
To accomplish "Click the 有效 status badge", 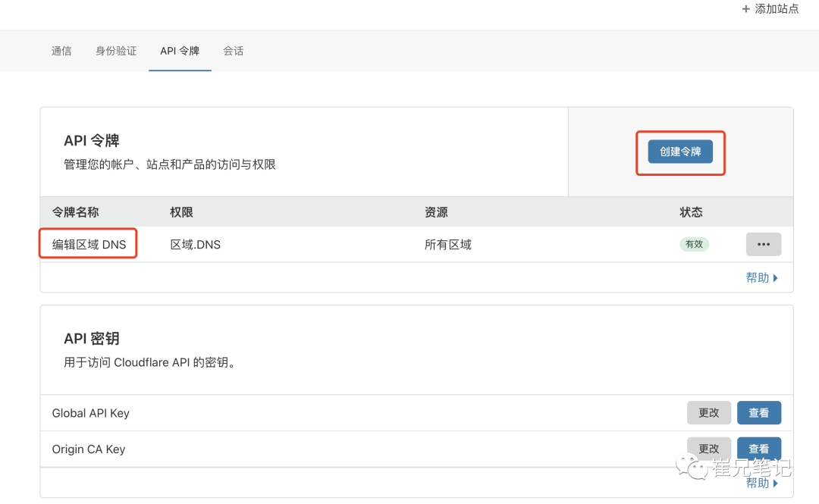I will tap(694, 244).
